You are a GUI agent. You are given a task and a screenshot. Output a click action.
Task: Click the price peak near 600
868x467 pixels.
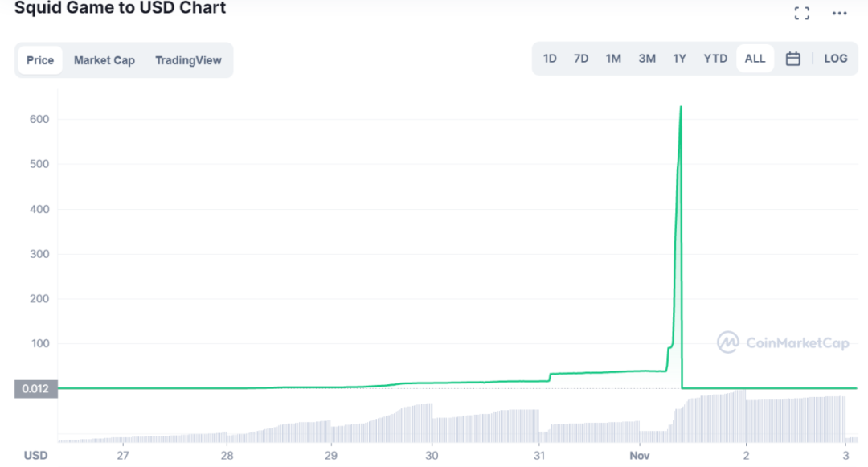[x=681, y=109]
